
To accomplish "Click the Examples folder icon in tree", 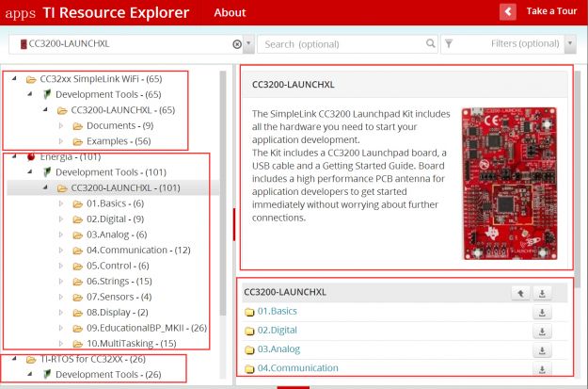I will 78,141.
